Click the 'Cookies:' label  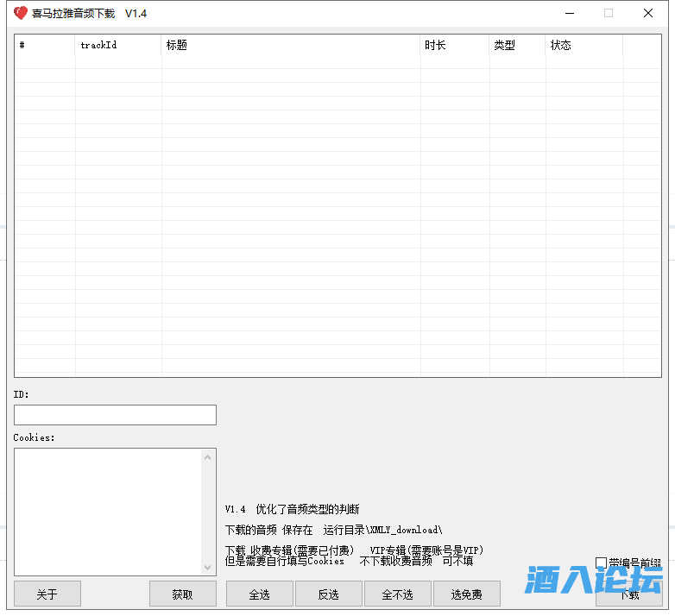tap(34, 437)
